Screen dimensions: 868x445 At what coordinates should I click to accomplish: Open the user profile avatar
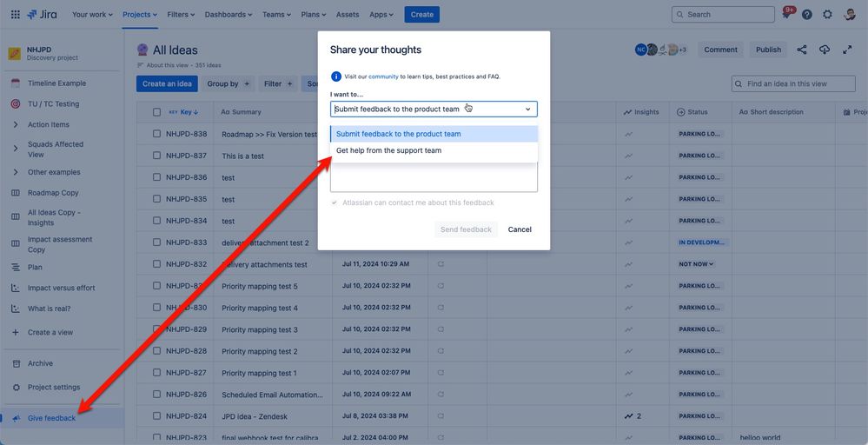point(850,15)
